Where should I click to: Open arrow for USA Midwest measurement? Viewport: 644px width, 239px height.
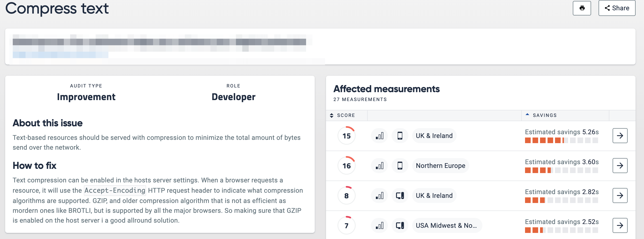[x=620, y=225]
